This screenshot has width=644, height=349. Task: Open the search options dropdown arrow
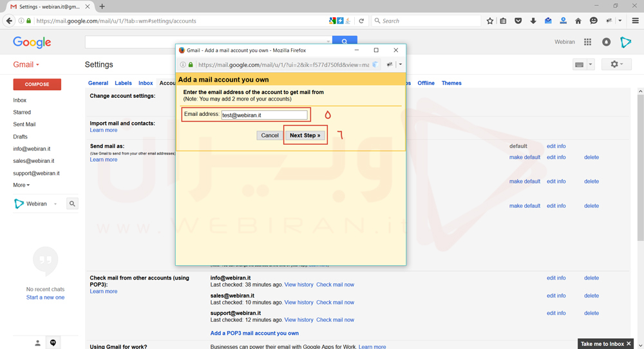click(x=328, y=41)
